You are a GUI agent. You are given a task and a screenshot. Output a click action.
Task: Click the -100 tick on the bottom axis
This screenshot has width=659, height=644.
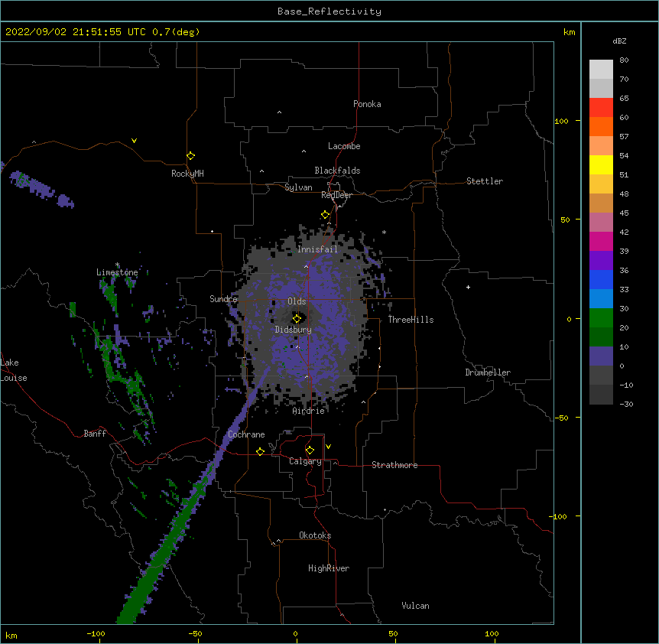coord(96,633)
